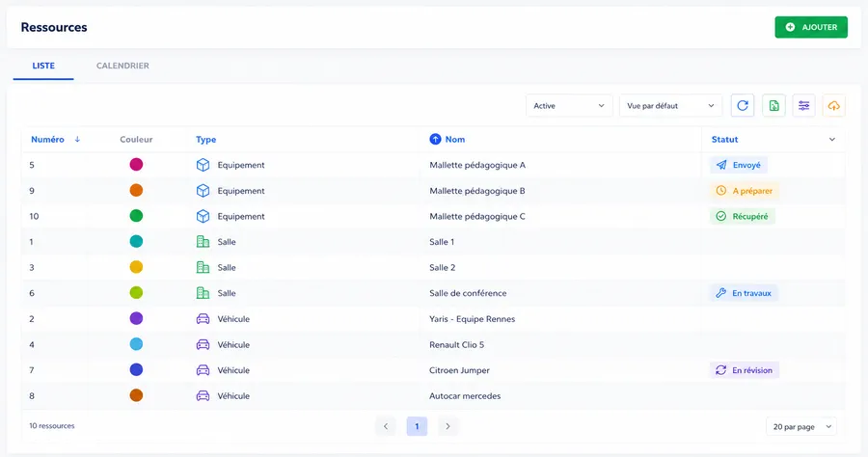The width and height of the screenshot is (868, 457).
Task: Click the orange cloud upload icon
Action: click(x=833, y=106)
